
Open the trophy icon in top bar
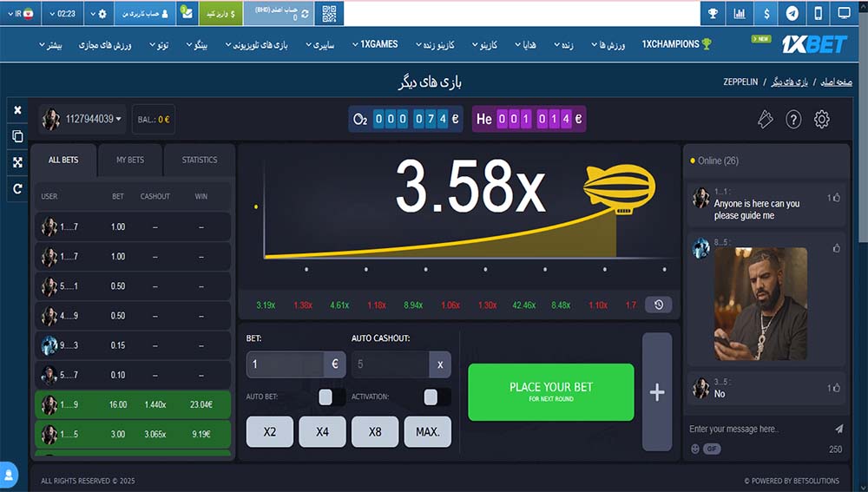pos(713,13)
